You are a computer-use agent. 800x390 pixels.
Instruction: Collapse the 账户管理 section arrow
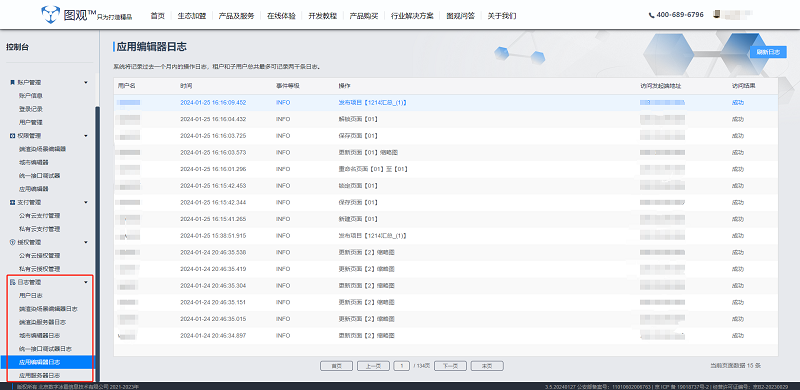click(x=86, y=82)
